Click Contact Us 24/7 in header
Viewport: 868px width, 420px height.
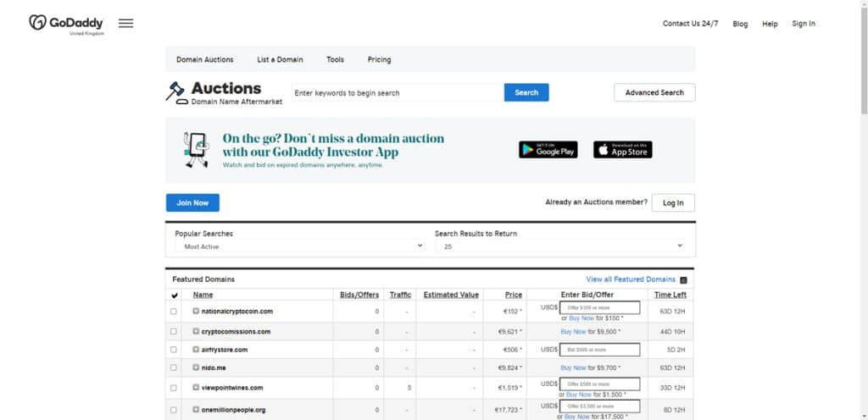tap(690, 23)
